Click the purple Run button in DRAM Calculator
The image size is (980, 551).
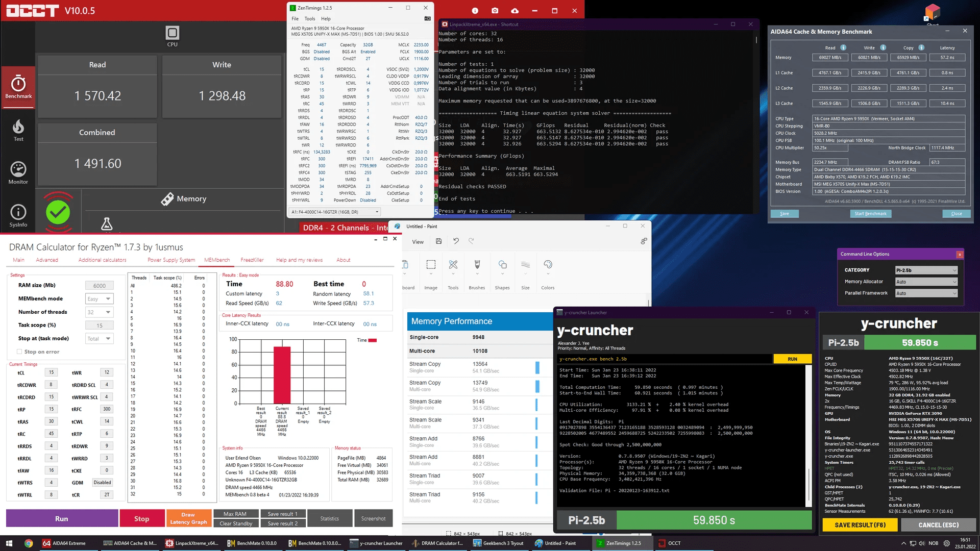click(62, 518)
